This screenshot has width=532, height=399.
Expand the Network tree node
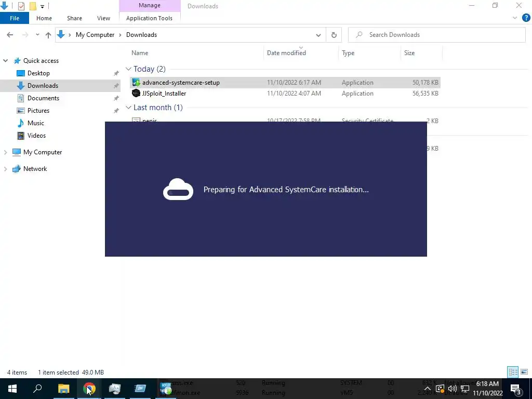pos(5,169)
